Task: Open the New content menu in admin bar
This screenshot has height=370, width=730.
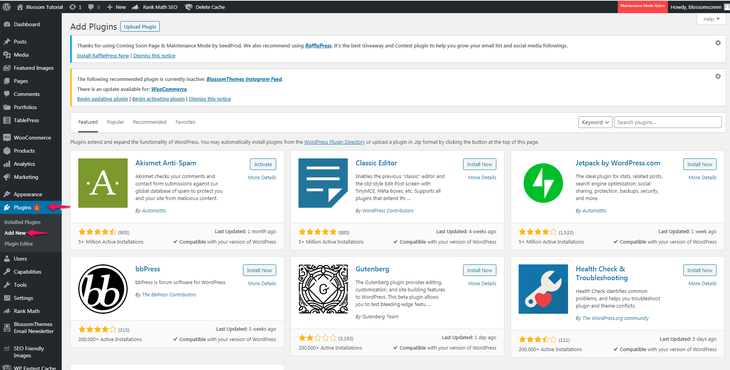Action: coord(116,7)
